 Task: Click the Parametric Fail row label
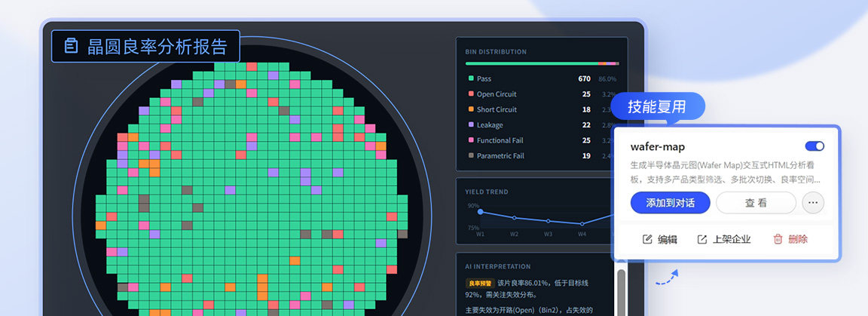click(500, 156)
